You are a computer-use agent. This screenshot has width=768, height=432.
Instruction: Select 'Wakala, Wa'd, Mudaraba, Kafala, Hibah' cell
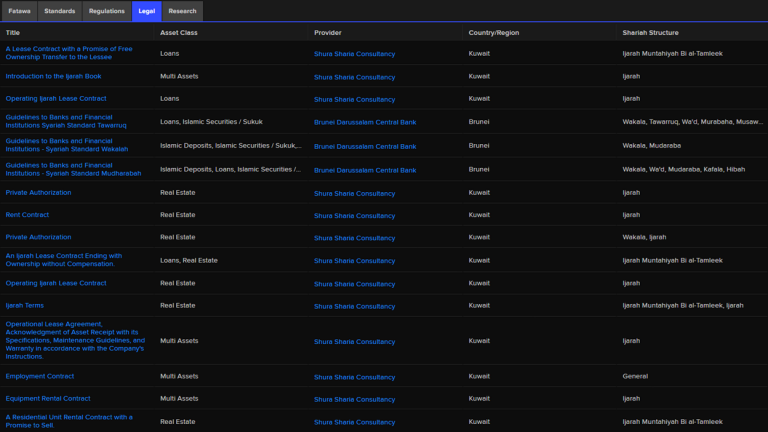(x=684, y=169)
